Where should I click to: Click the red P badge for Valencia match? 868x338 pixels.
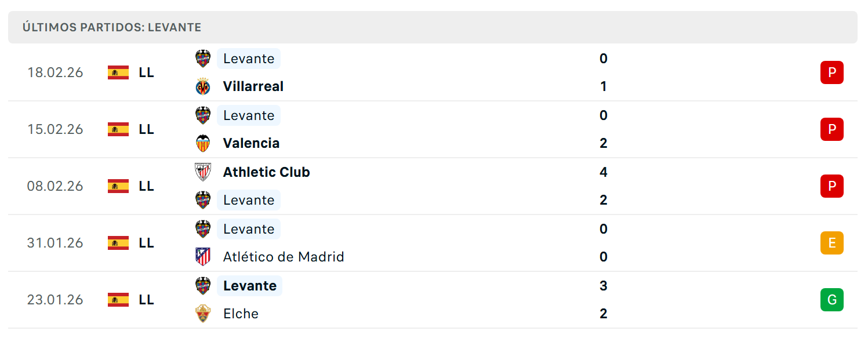click(x=831, y=129)
